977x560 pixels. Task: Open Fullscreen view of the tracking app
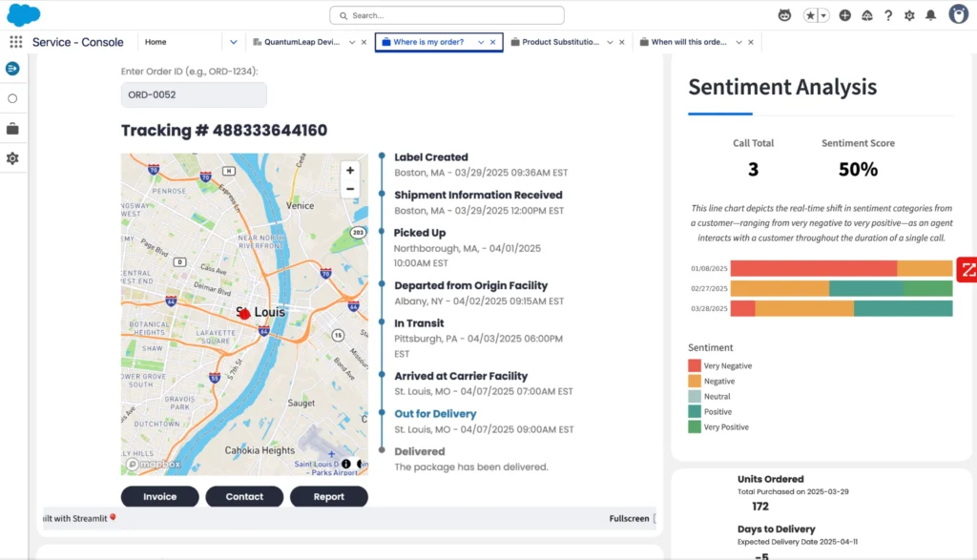629,518
